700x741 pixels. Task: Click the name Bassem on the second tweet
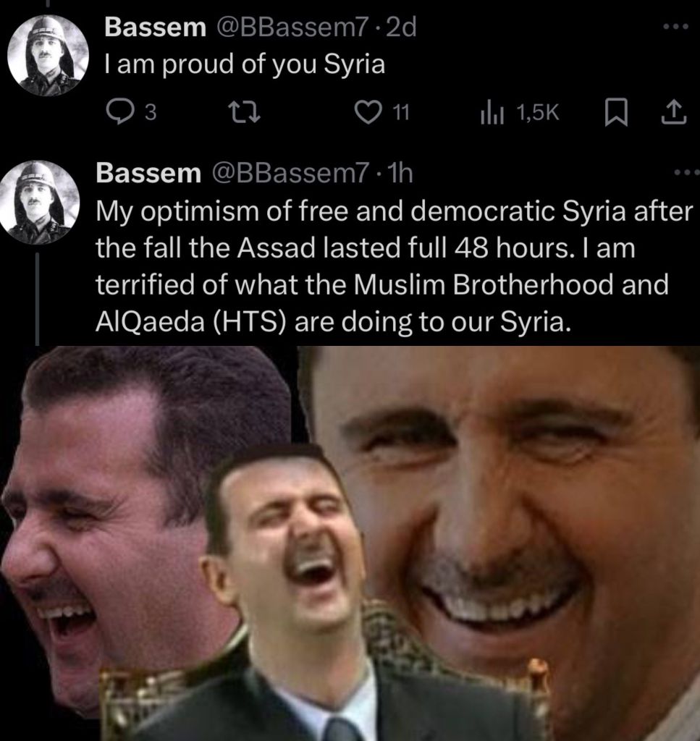[149, 173]
